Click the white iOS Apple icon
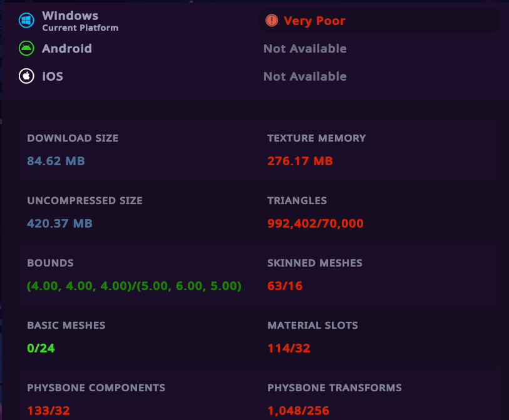 coord(26,76)
